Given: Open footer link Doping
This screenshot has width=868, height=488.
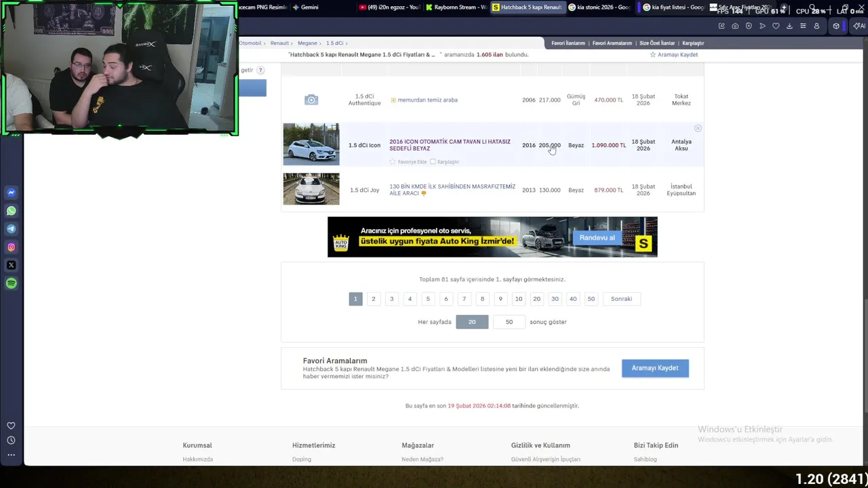Looking at the screenshot, I should point(302,460).
